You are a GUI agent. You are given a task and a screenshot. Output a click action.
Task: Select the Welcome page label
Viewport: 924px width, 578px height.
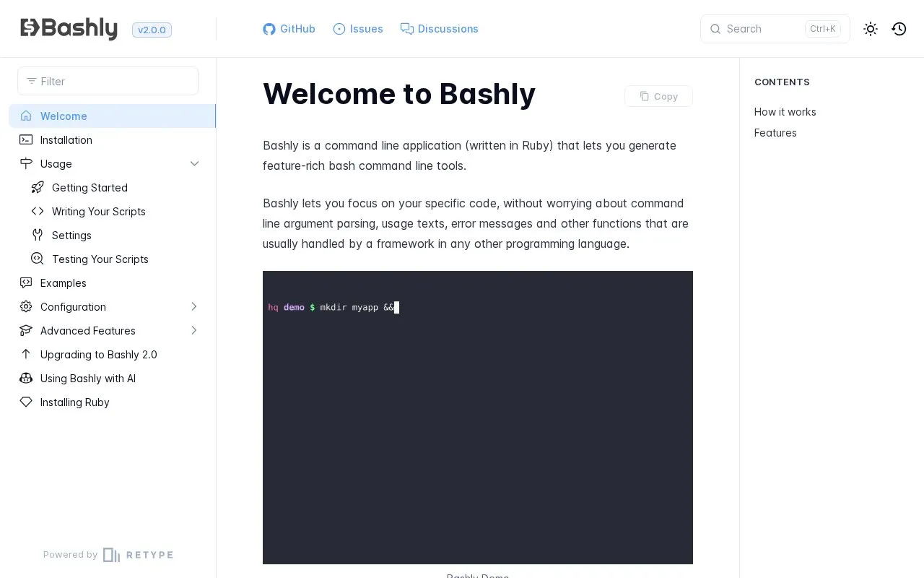pyautogui.click(x=64, y=116)
